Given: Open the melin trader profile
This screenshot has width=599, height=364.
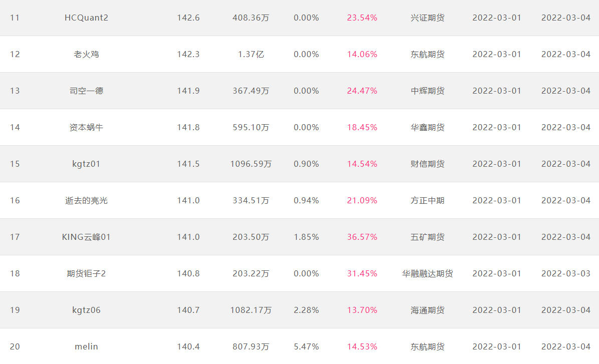Looking at the screenshot, I should pos(86,347).
